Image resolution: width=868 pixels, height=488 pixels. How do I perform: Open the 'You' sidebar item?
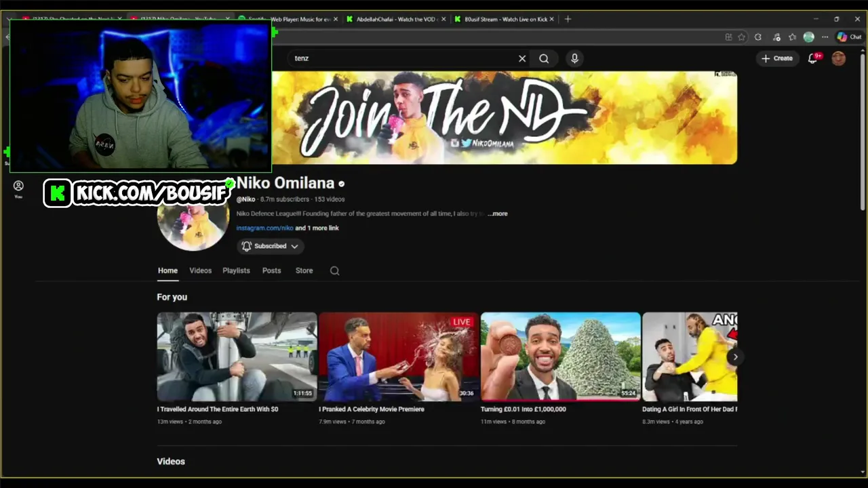(x=18, y=189)
